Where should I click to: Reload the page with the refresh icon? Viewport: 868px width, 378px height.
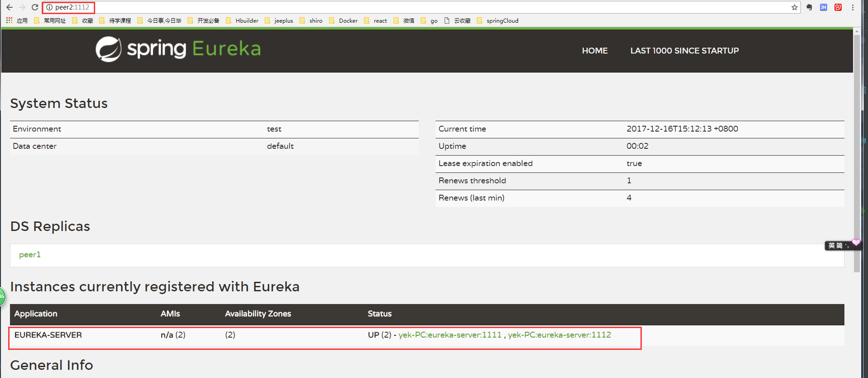point(35,7)
